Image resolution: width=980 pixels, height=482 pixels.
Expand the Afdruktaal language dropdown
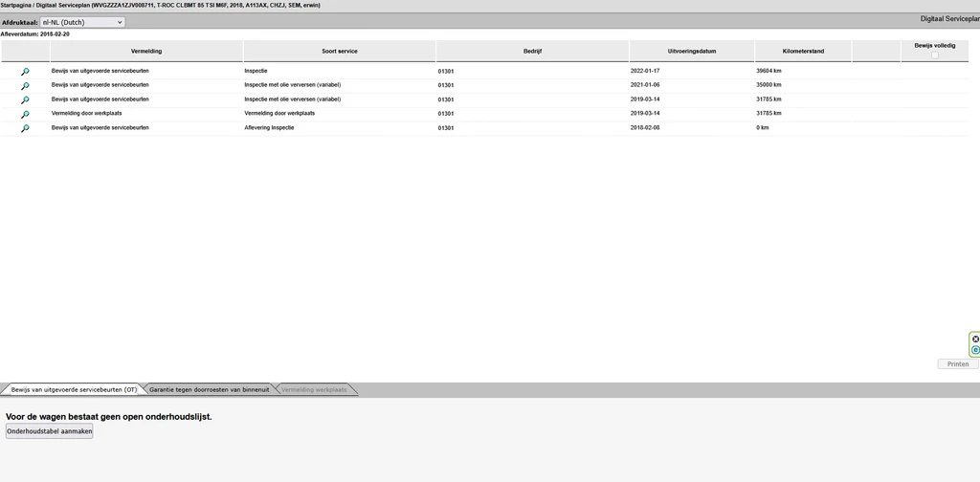82,21
